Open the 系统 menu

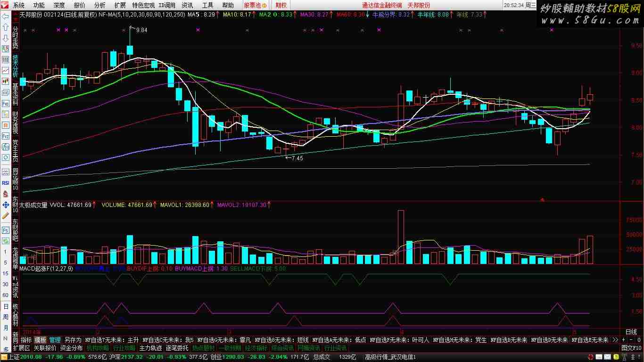19,5
